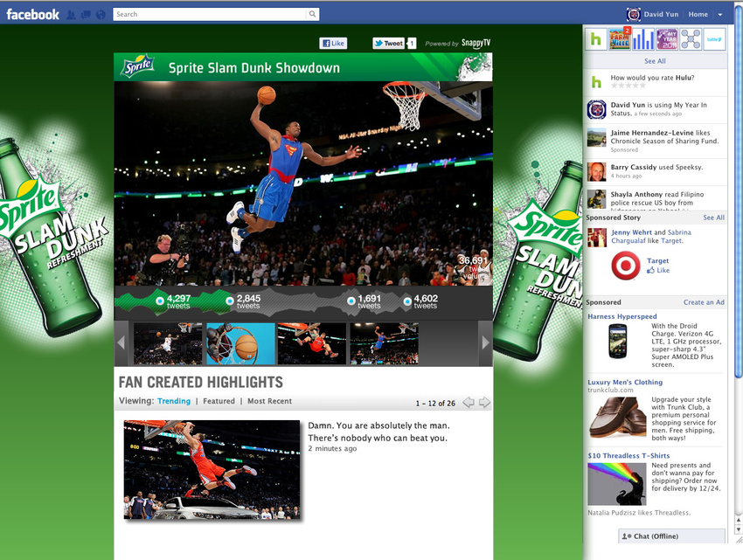The image size is (743, 560).
Task: Click the Droid Charge phone ad image
Action: (x=618, y=341)
